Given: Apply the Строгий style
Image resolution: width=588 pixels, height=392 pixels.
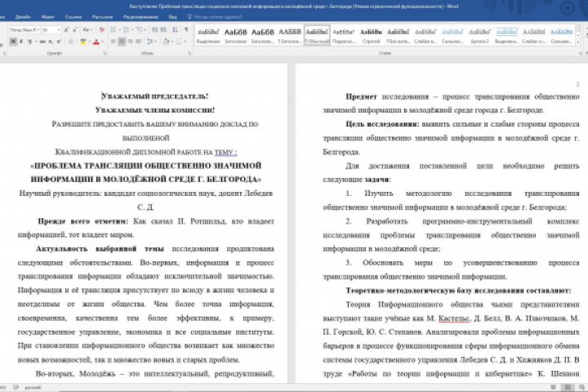Looking at the screenshot, I should click(371, 35).
